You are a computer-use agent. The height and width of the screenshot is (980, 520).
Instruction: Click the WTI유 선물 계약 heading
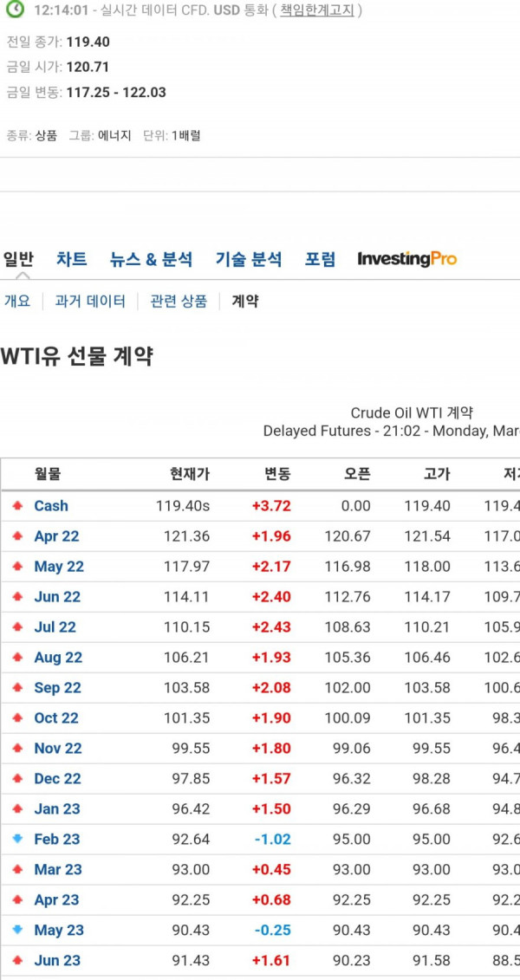(x=76, y=356)
